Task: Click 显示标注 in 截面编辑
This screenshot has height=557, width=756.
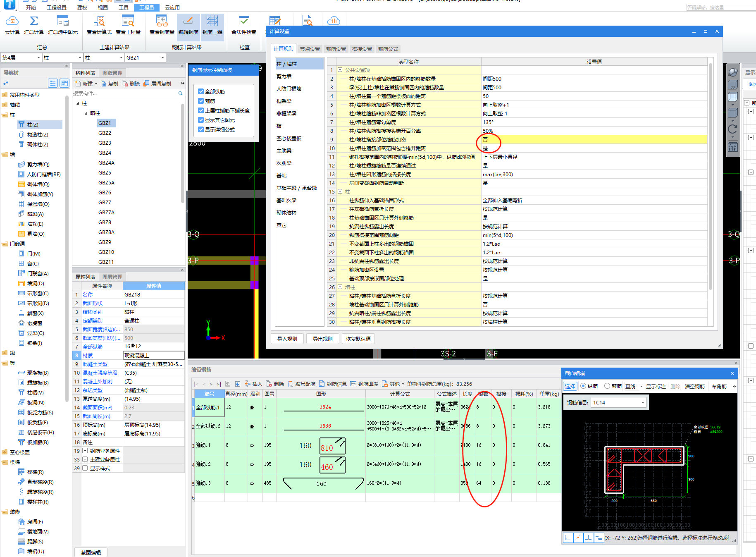Action: pyautogui.click(x=656, y=386)
